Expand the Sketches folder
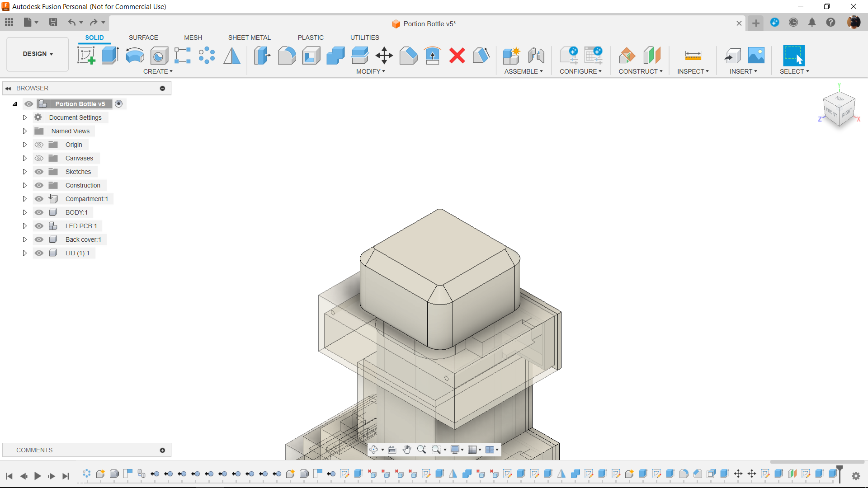The image size is (868, 488). pos(25,172)
